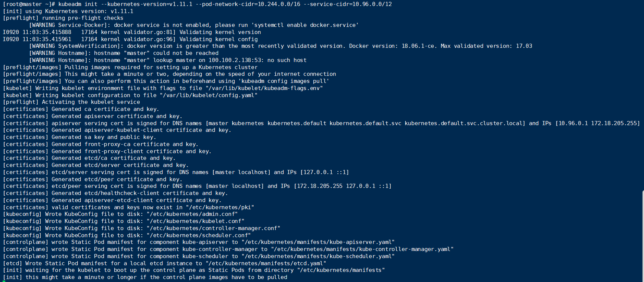Click 'kubernetes.default.svc.cluster.local' in the apiserver cert line
644x282 pixels.
tap(465, 123)
